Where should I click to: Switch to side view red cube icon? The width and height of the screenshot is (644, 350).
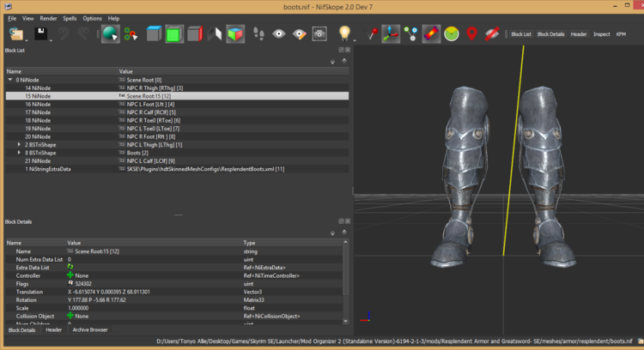pos(195,33)
